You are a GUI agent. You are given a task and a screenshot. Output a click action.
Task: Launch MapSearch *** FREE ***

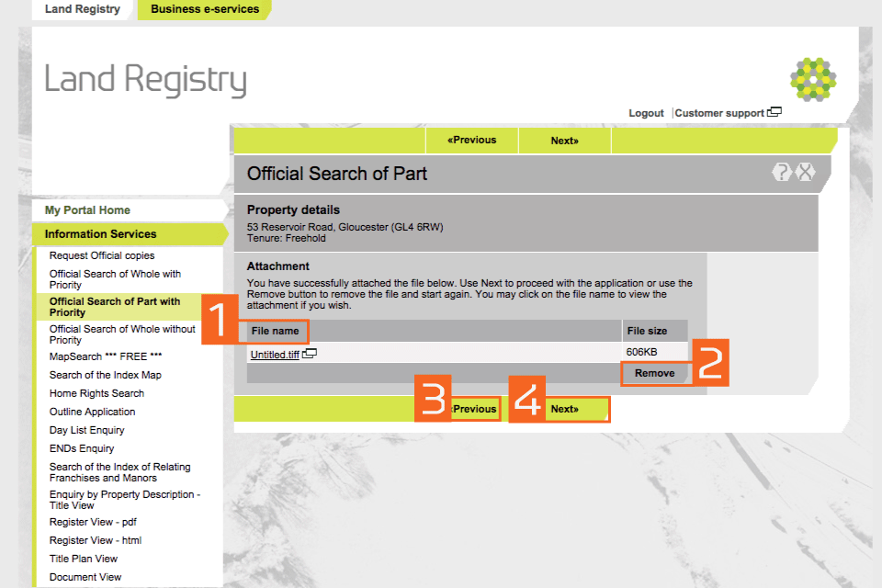pos(106,356)
